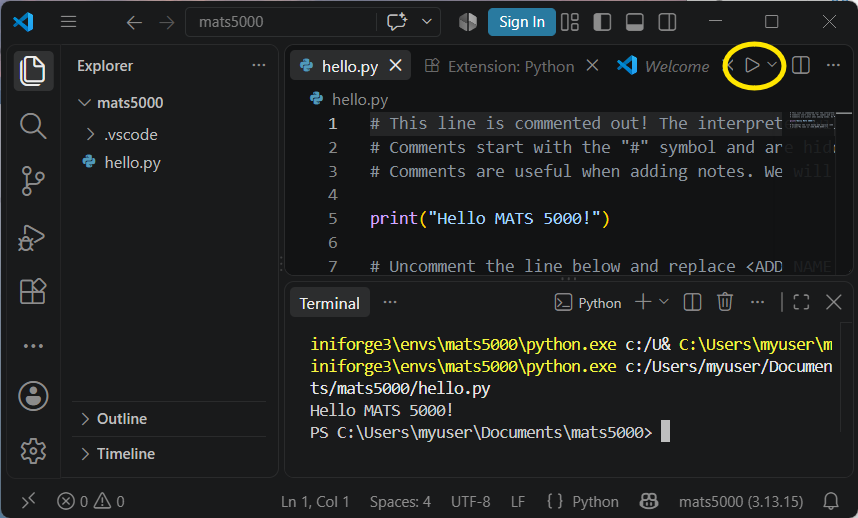Click hello.py in the breadcrumb
Image resolution: width=858 pixels, height=518 pixels.
click(x=360, y=100)
